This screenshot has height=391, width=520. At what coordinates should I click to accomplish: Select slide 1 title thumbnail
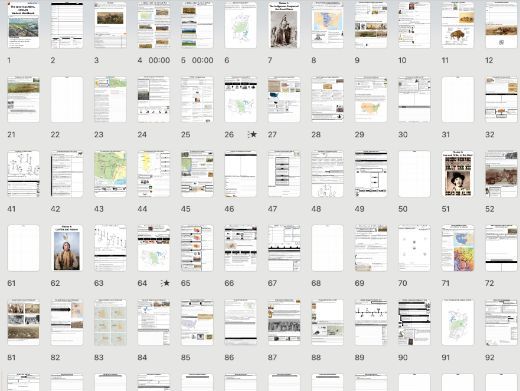click(23, 26)
